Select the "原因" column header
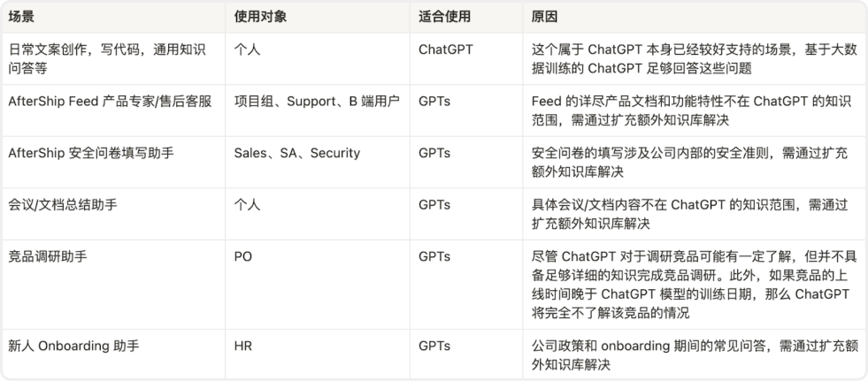This screenshot has width=868, height=381. (544, 17)
